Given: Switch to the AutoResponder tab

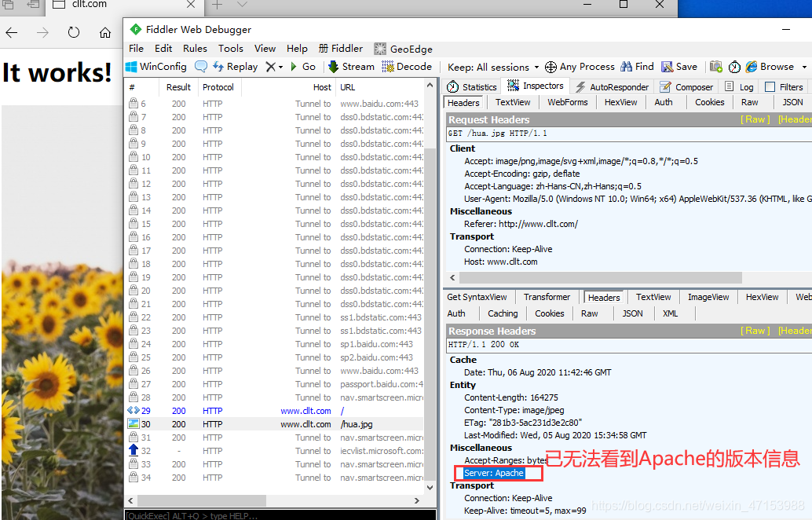Looking at the screenshot, I should coord(612,87).
